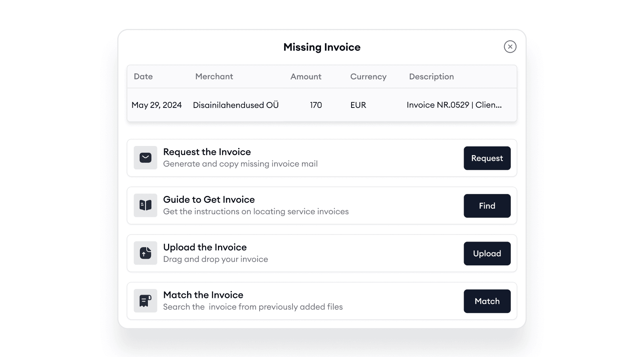Click the invoice matching icon in the bottom row
The width and height of the screenshot is (644, 357).
pyautogui.click(x=145, y=301)
